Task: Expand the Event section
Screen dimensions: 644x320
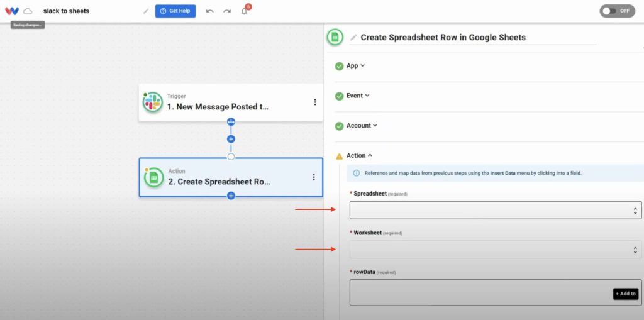Action: coord(358,96)
